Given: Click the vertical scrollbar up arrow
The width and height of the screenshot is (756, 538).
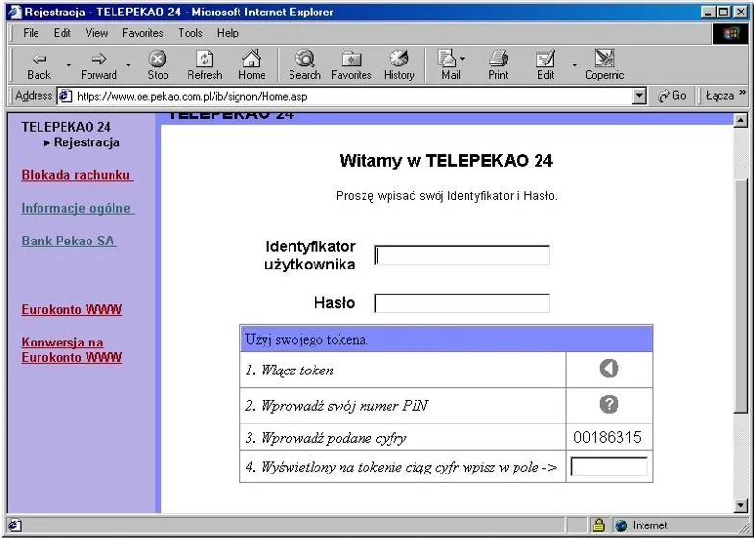Looking at the screenshot, I should point(741,119).
